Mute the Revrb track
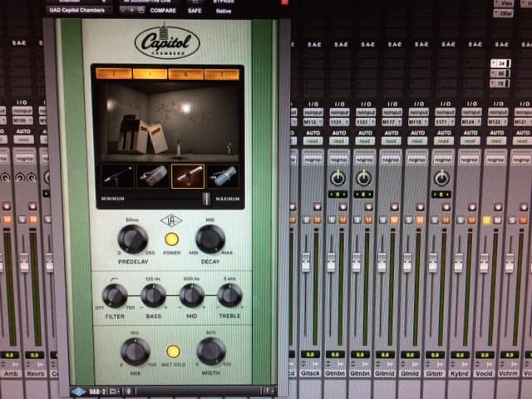Screen dimensions: 532x399 pyautogui.click(x=33, y=219)
